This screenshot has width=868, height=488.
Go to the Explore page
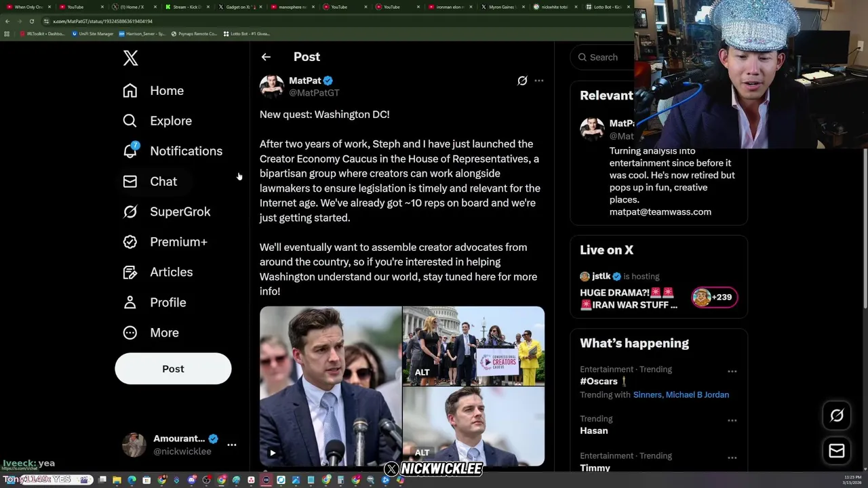157,121
